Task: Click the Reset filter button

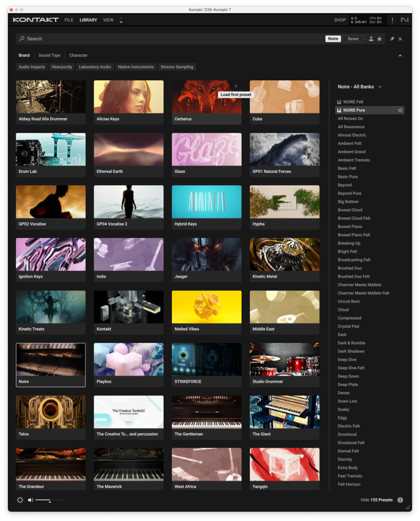Action: click(x=353, y=39)
